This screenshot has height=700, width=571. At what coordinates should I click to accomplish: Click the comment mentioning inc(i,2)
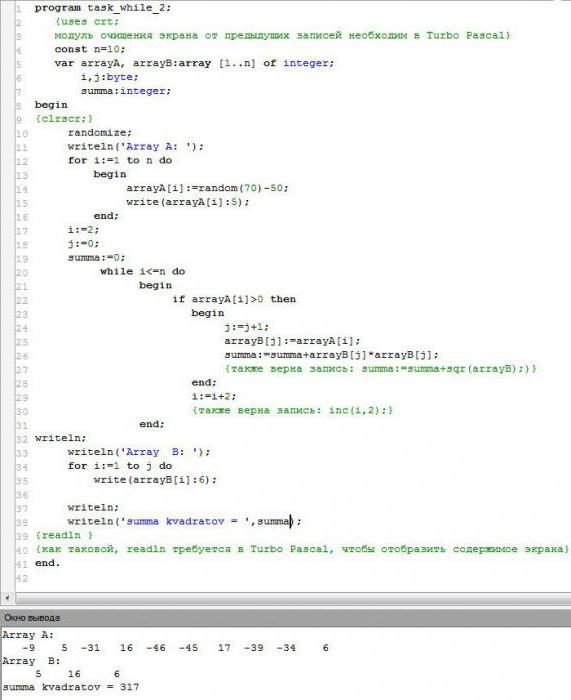(292, 410)
